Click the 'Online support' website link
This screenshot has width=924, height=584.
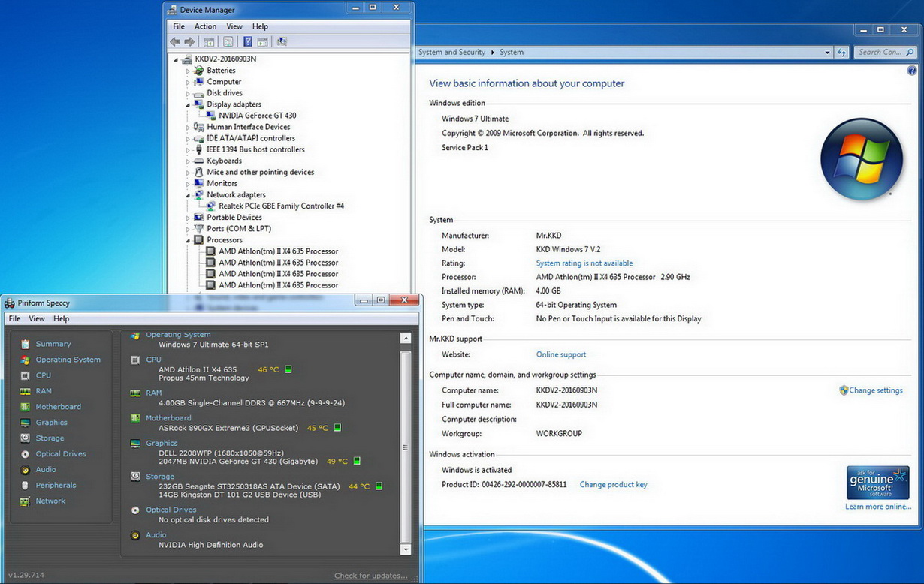click(x=561, y=354)
